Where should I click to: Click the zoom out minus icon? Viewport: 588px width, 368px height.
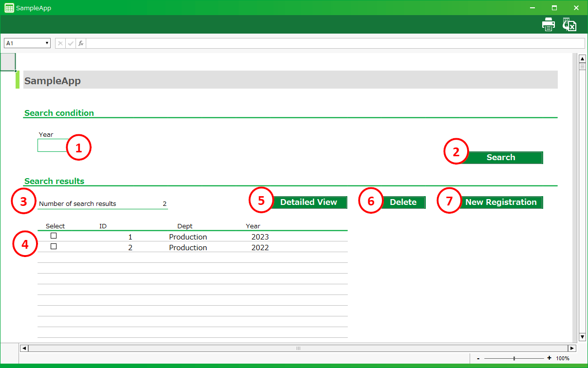click(478, 358)
